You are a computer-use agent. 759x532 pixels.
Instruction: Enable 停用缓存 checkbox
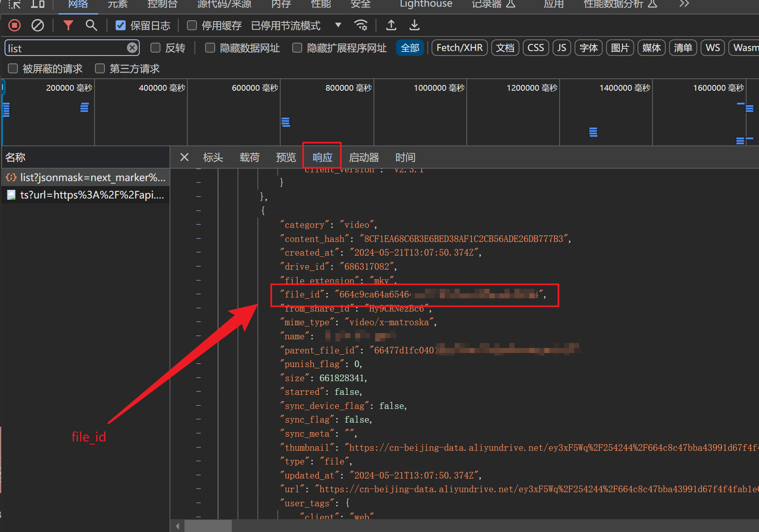192,26
